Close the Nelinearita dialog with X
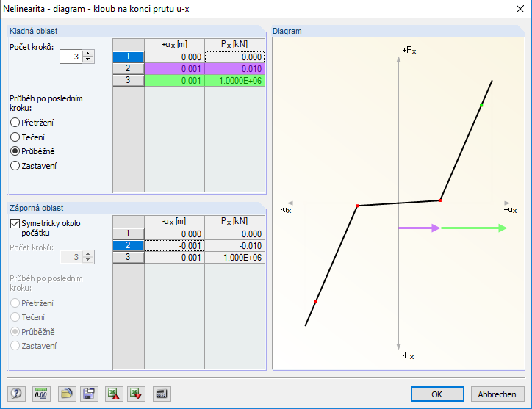Screen dimensions: 532x409 point(520,9)
